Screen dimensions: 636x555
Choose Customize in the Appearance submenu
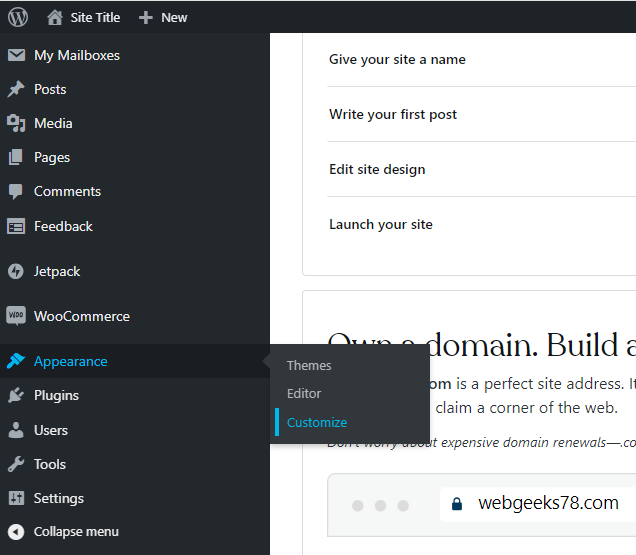[x=317, y=422]
